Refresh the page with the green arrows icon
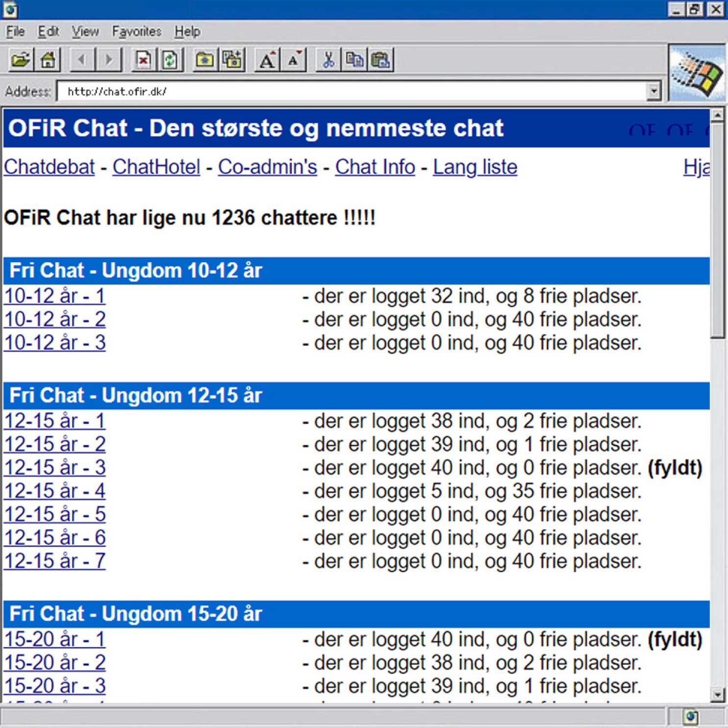Image resolution: width=728 pixels, height=728 pixels. click(170, 61)
